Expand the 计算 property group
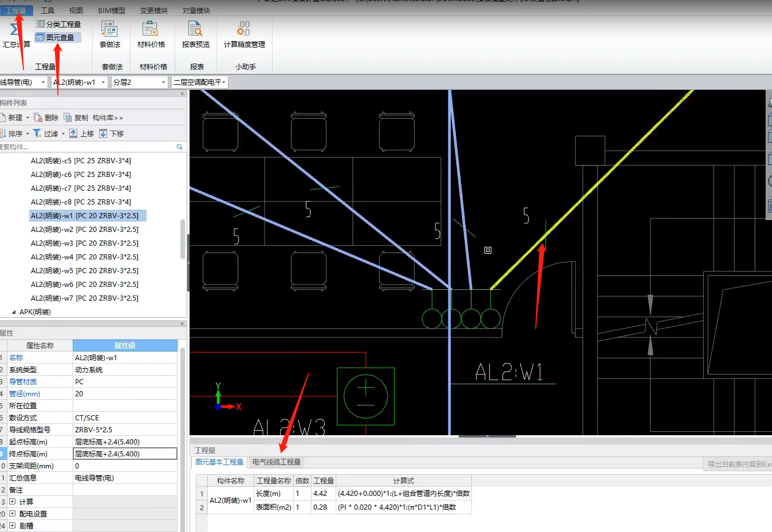The width and height of the screenshot is (772, 532). [13, 502]
